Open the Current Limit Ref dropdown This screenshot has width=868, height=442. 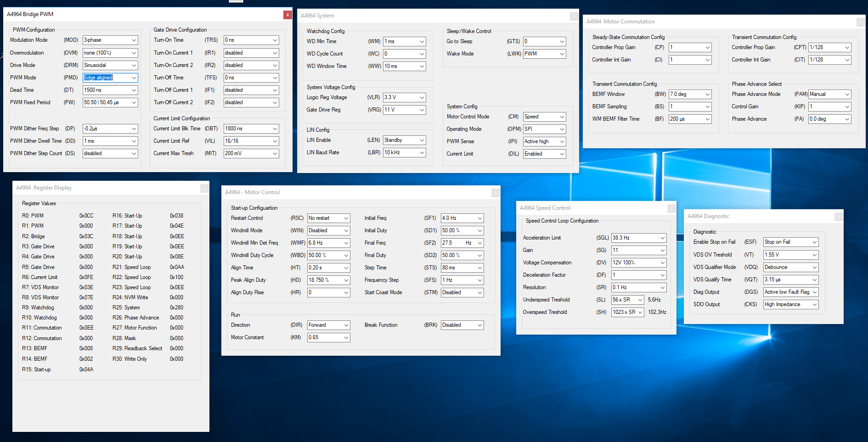[x=251, y=141]
